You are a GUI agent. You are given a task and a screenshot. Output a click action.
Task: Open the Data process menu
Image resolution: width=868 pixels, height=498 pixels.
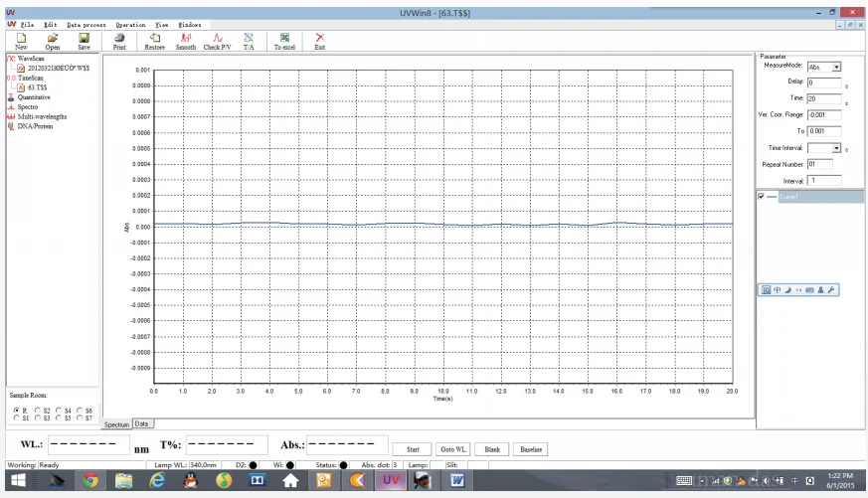coord(87,25)
